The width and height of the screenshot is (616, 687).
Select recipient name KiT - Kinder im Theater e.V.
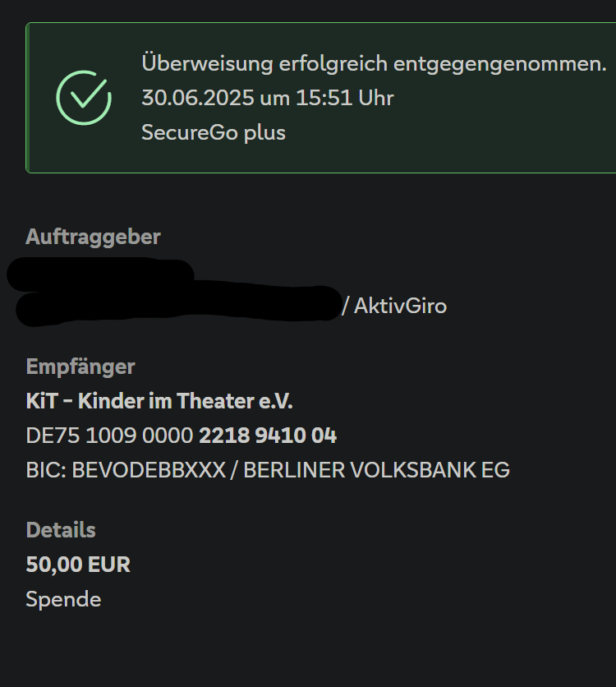(159, 402)
